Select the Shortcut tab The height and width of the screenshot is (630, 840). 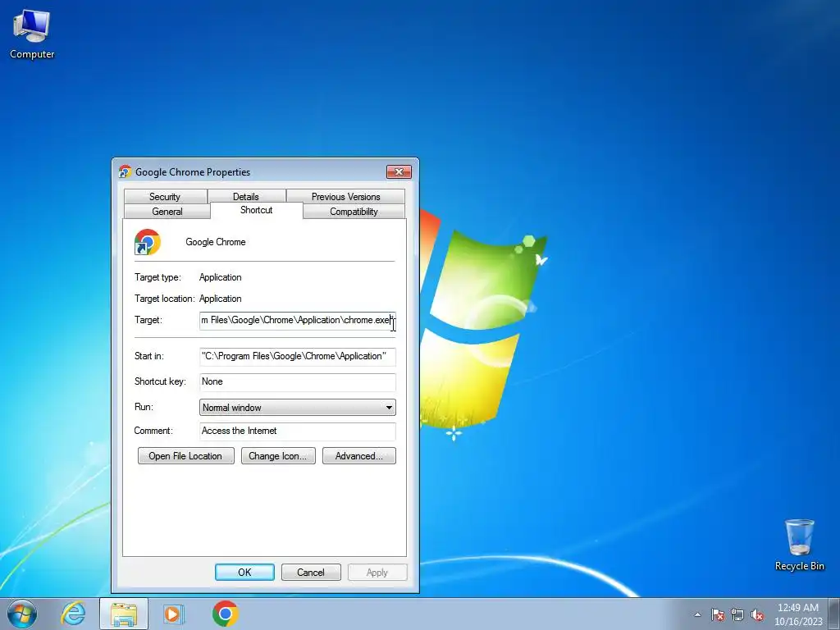[257, 210]
